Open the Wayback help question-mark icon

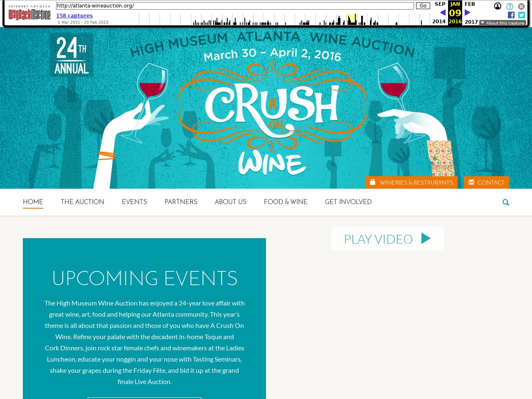pos(510,6)
